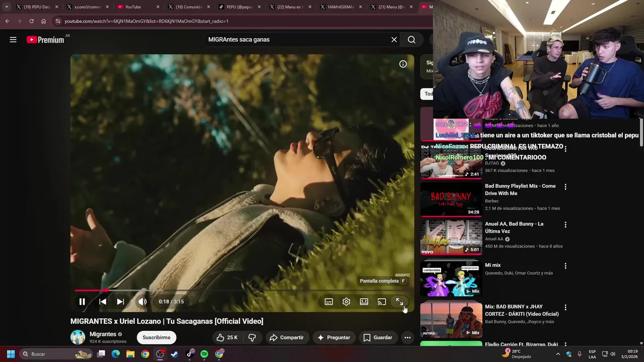The width and height of the screenshot is (644, 362).
Task: Open the Migrantes channel name link
Action: 103,334
